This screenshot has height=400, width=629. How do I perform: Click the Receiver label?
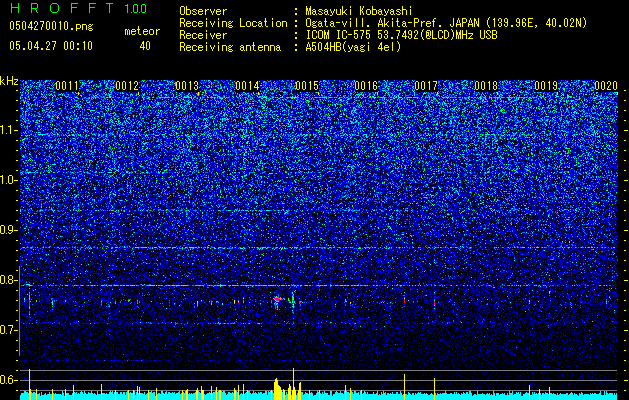[203, 35]
